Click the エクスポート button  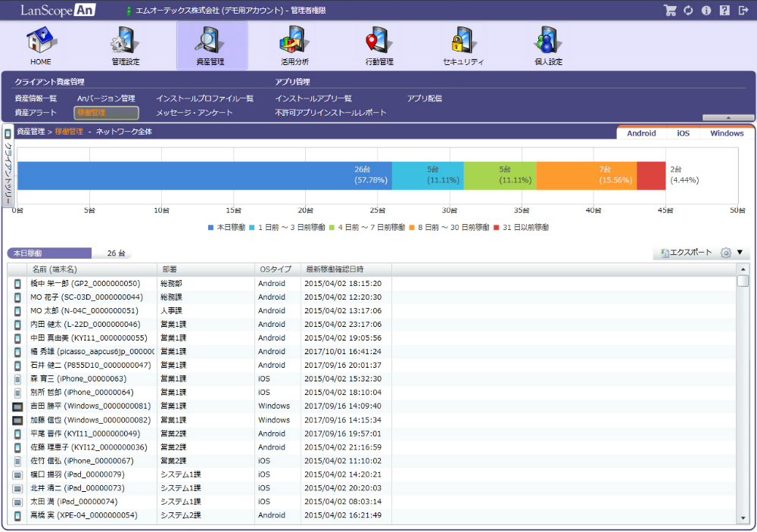(x=686, y=253)
